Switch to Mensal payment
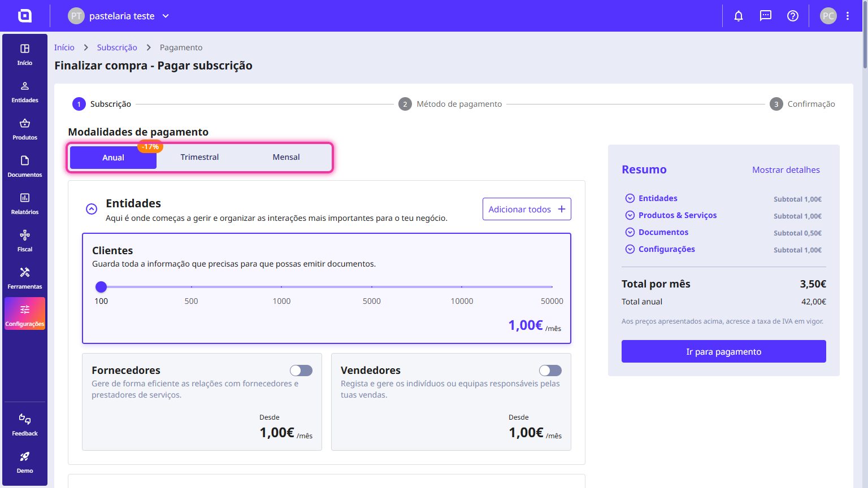This screenshot has width=868, height=488. click(286, 157)
